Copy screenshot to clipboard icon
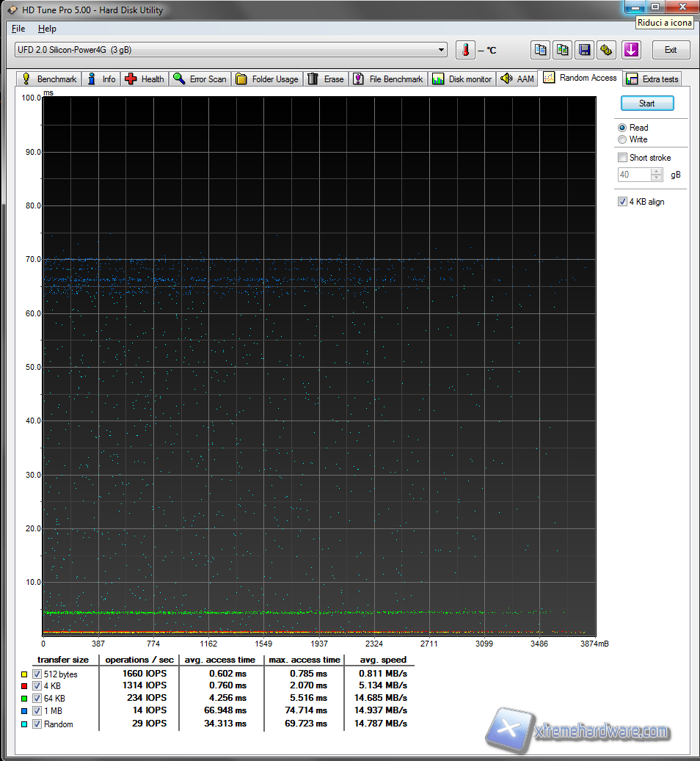700x761 pixels. pos(563,50)
